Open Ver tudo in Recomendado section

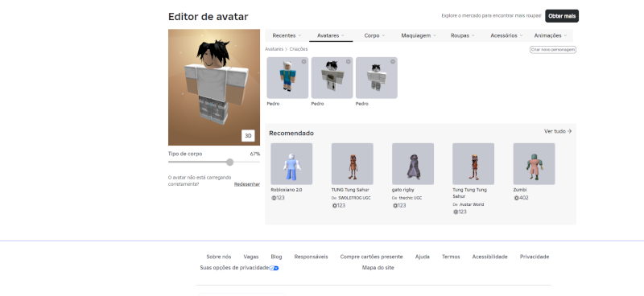558,131
